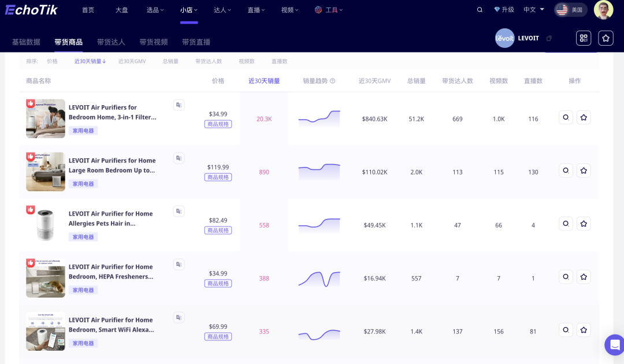Click the QR code icon beside LEVOIT
The width and height of the screenshot is (624, 364).
pyautogui.click(x=584, y=38)
